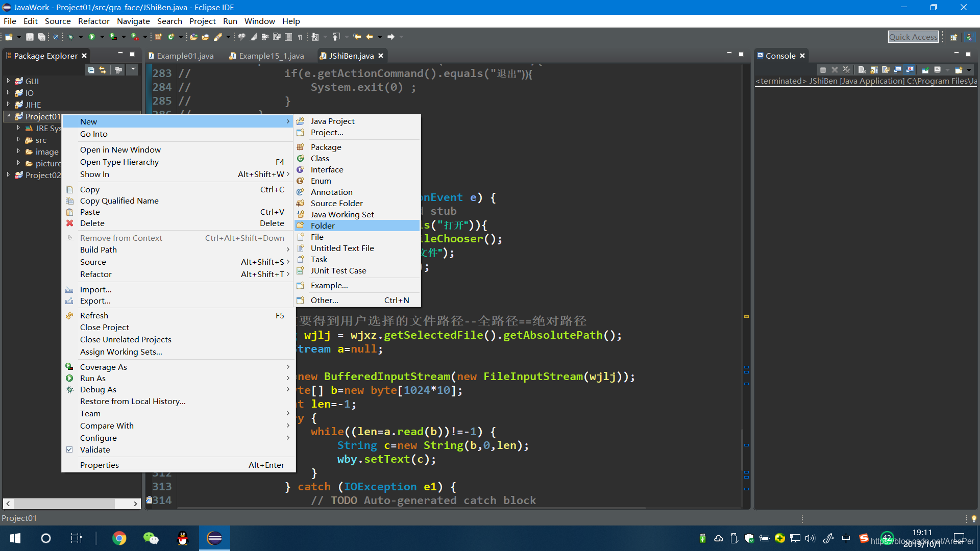Click the Java Project new item icon

click(302, 121)
